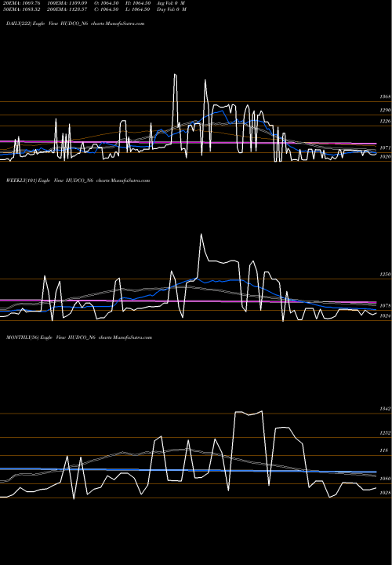Click the 1290 price label on the daily chart
Image resolution: width=392 pixels, height=565 pixels.
(x=385, y=111)
